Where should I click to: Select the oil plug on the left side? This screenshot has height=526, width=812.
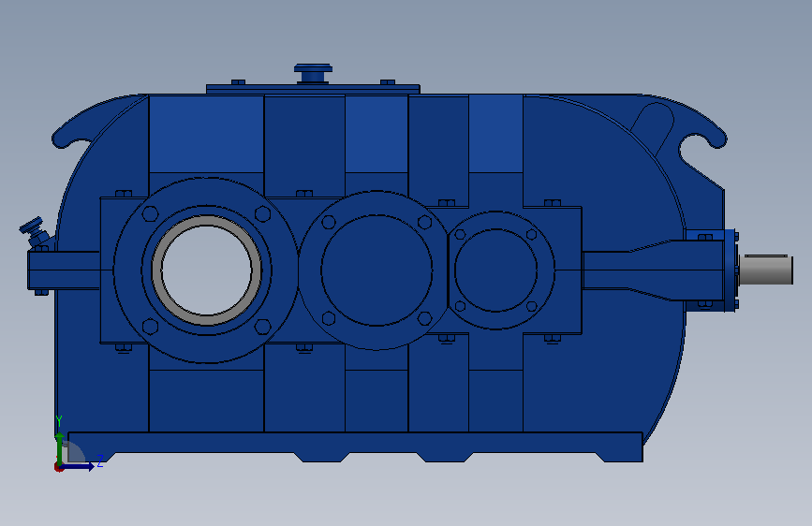click(34, 232)
